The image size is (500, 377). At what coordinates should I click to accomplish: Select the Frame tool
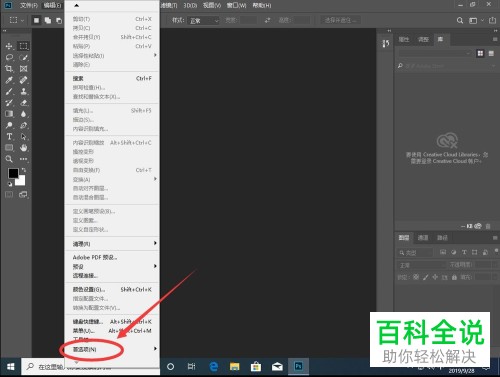pyautogui.click(x=23, y=69)
